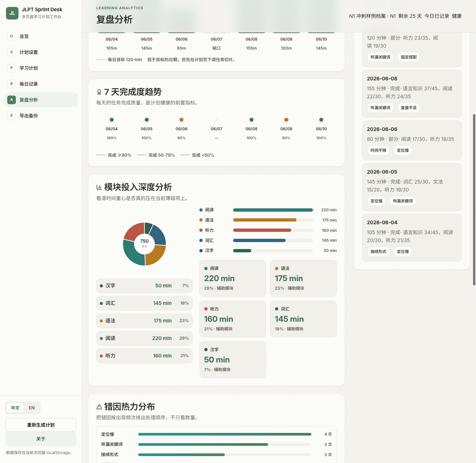This screenshot has width=476, height=463.
Task: Open the 2026-06-06 record card
Action: pos(412,141)
